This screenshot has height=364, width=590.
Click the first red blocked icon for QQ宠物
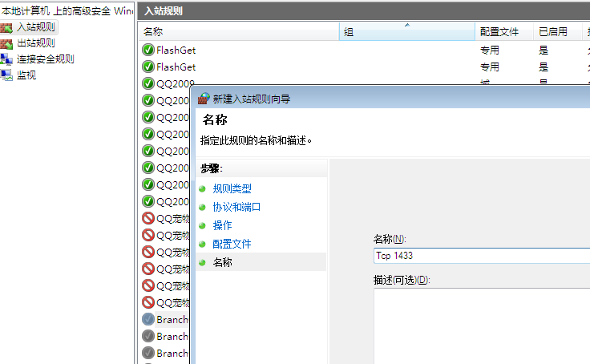(148, 218)
